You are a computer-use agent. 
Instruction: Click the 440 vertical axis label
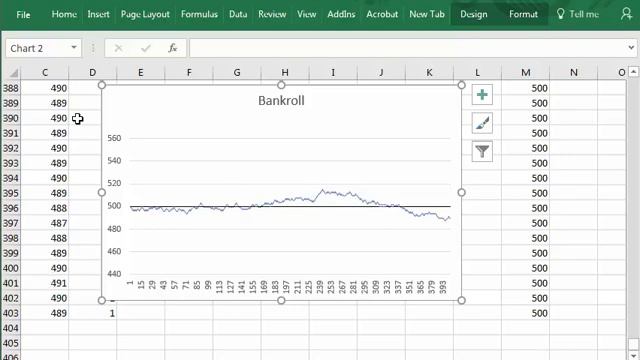pyautogui.click(x=114, y=274)
